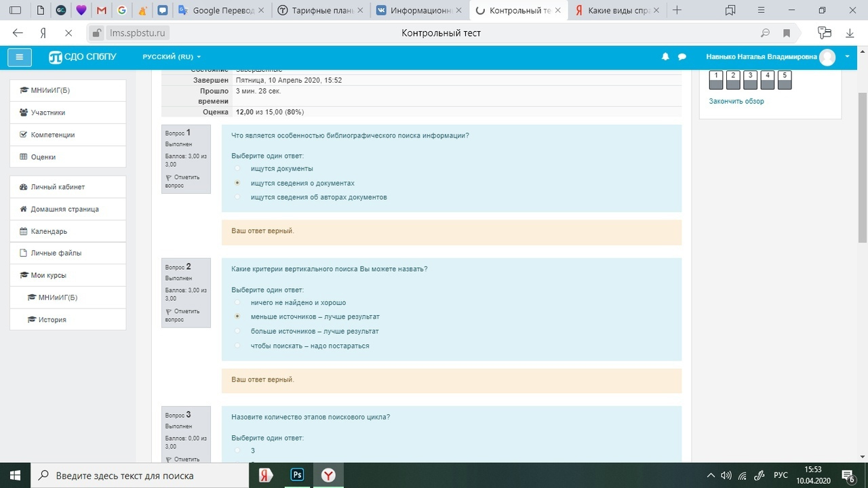Bookmark the page with the bookmark icon
Viewport: 868px width, 488px height.
787,33
